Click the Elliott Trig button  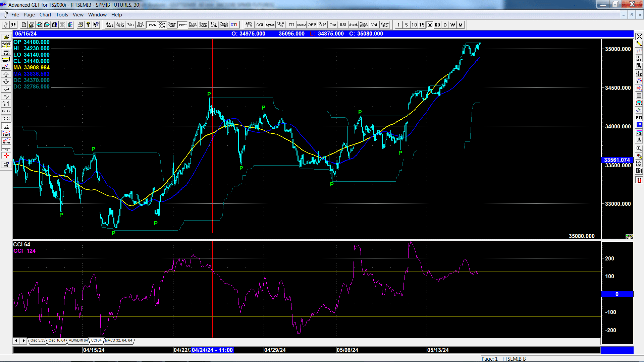pyautogui.click(x=281, y=25)
